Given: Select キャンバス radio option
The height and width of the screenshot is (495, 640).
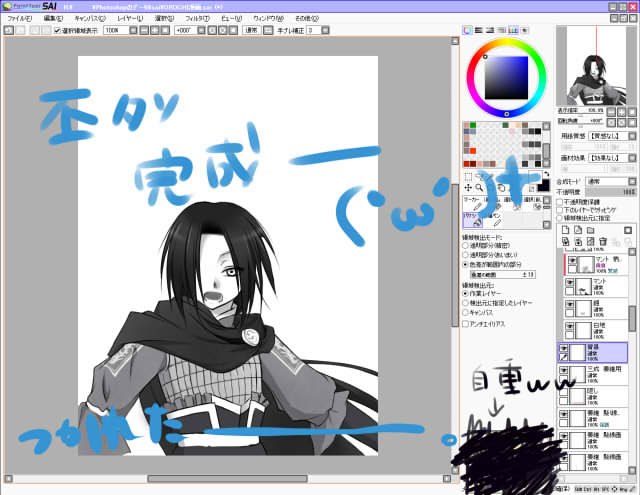Looking at the screenshot, I should pyautogui.click(x=465, y=313).
